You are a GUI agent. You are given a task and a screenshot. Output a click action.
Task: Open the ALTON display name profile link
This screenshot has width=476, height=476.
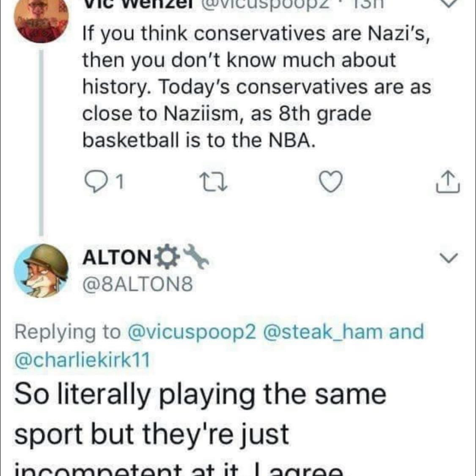click(117, 258)
